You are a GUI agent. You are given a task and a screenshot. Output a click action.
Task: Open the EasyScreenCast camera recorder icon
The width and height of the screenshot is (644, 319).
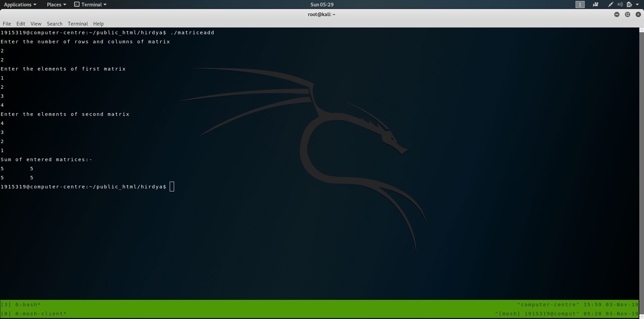point(596,4)
